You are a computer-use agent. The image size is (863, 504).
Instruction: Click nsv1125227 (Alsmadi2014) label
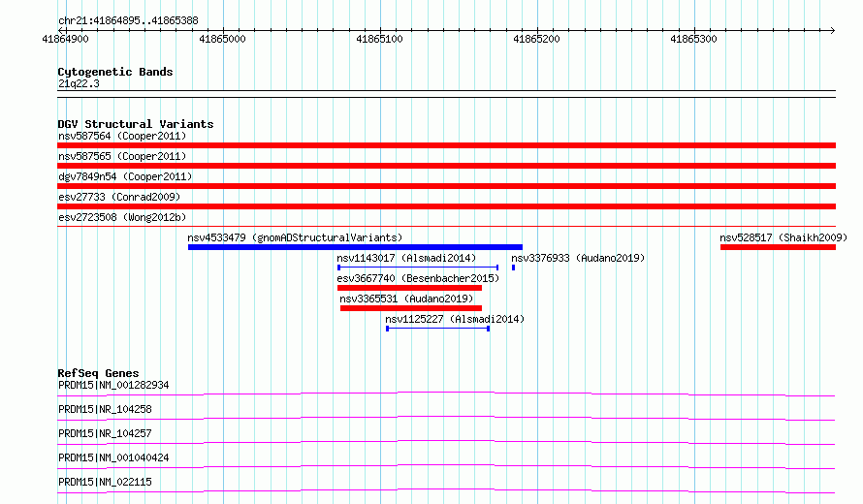[455, 319]
